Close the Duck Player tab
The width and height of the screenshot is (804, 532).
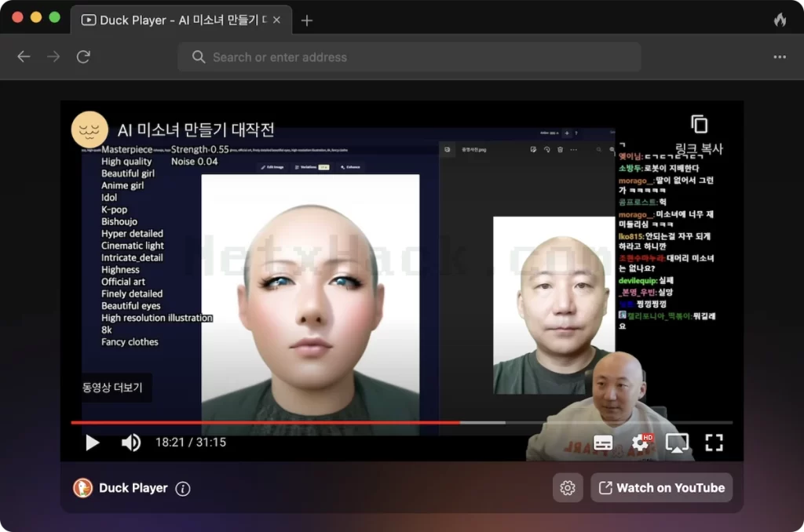coord(277,20)
